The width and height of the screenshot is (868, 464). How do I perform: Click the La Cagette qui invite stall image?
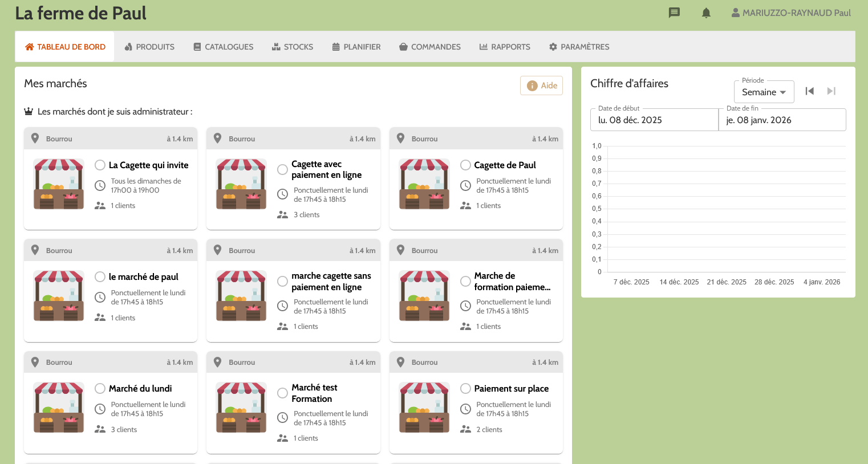[59, 184]
